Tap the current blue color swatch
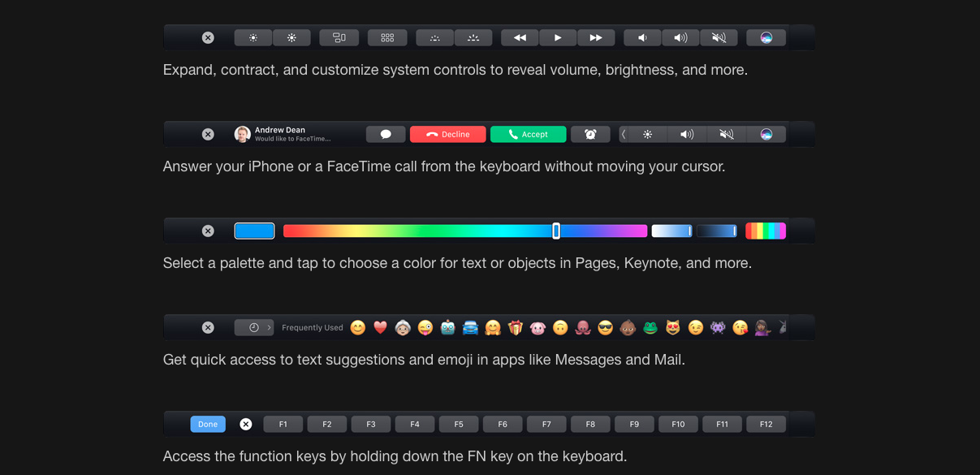The image size is (980, 475). coord(254,231)
